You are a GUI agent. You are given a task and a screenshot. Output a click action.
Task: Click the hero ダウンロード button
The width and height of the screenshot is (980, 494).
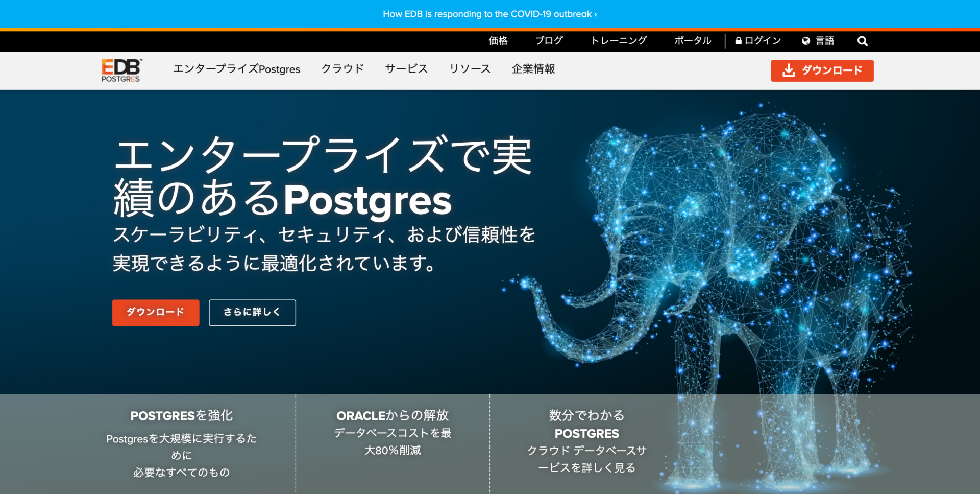156,313
